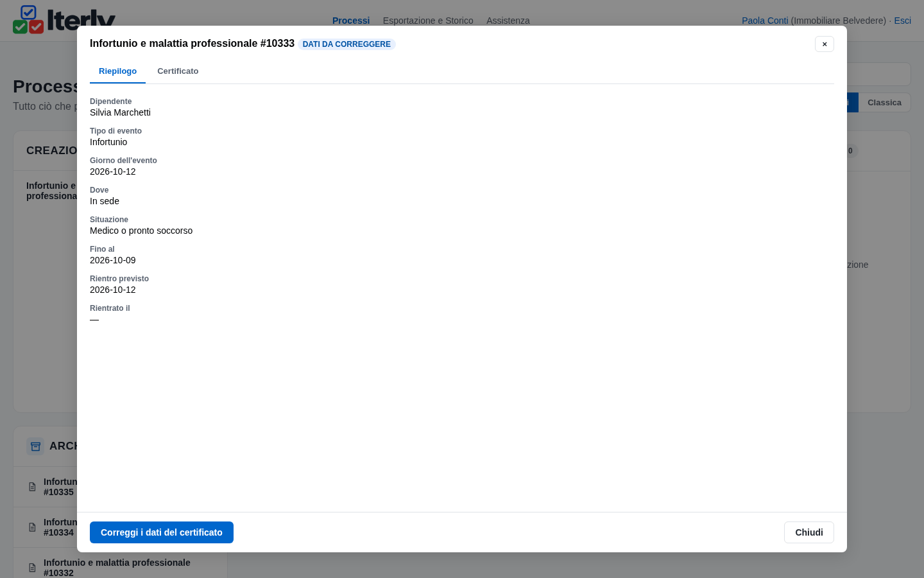Switch to the Certificato tab
The width and height of the screenshot is (924, 578).
pos(178,71)
